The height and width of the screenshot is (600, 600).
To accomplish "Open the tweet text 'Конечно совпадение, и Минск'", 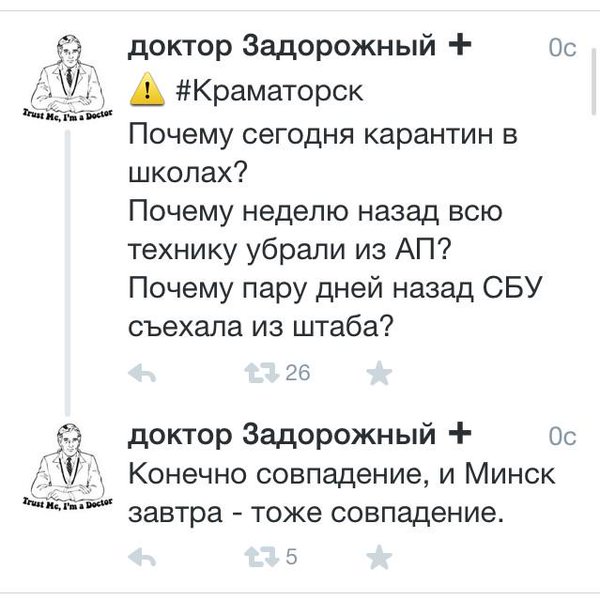I will click(x=342, y=474).
